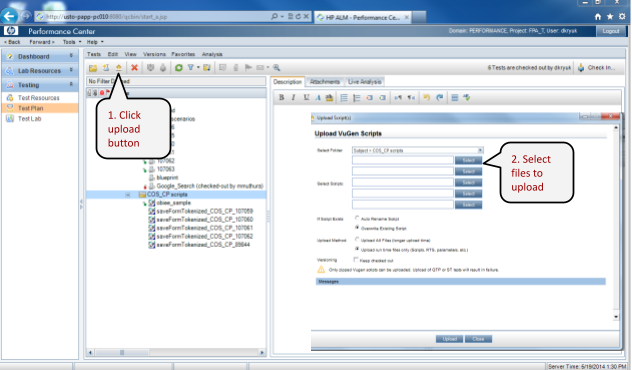The height and width of the screenshot is (370, 632).
Task: Click the Undo arrow in editor toolbar
Action: click(426, 97)
